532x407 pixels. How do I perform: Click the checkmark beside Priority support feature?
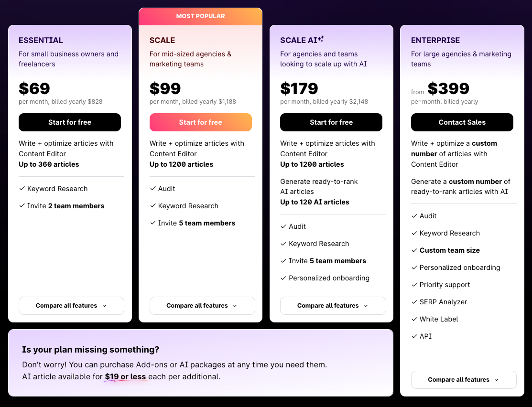click(414, 285)
